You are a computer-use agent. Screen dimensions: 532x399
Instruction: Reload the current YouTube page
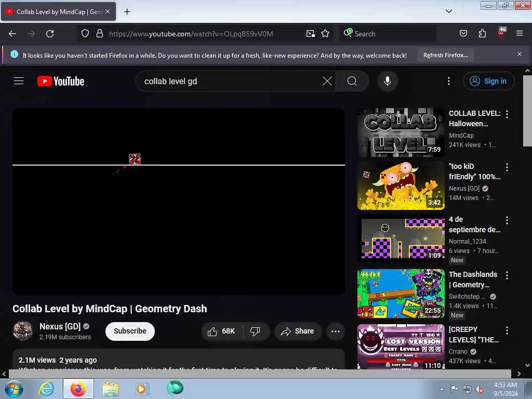(50, 34)
